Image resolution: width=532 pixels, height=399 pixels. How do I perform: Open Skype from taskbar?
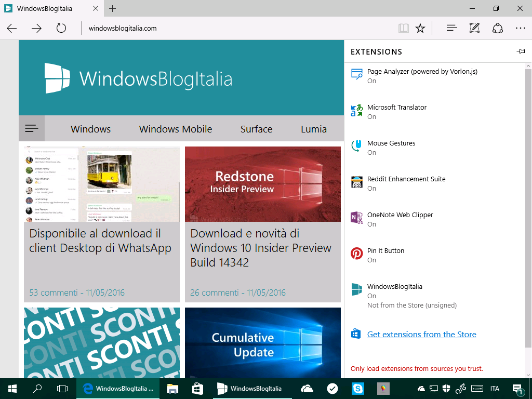coord(357,389)
